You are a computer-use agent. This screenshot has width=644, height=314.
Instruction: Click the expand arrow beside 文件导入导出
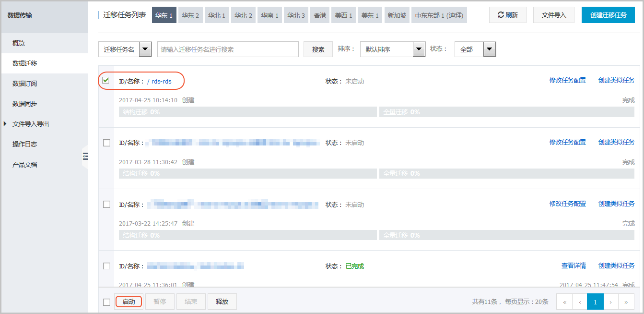6,124
